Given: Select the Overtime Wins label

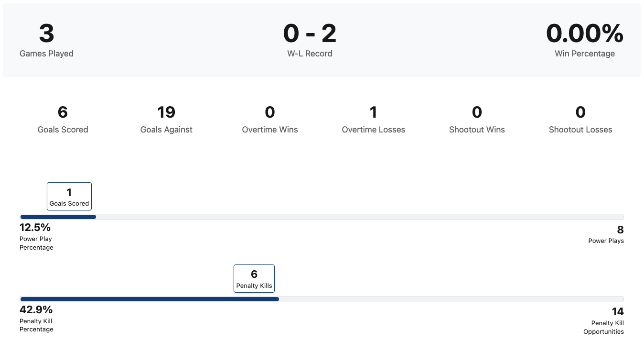Looking at the screenshot, I should pos(269,130).
